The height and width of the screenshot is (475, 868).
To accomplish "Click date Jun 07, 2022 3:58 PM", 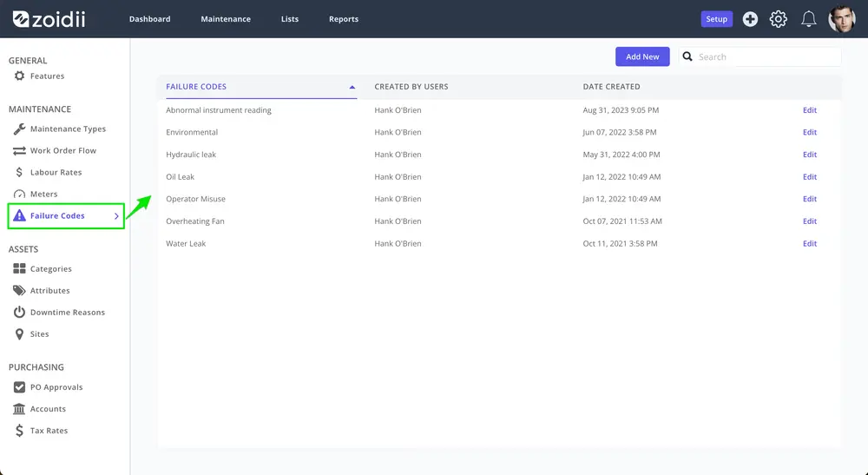I will 620,132.
